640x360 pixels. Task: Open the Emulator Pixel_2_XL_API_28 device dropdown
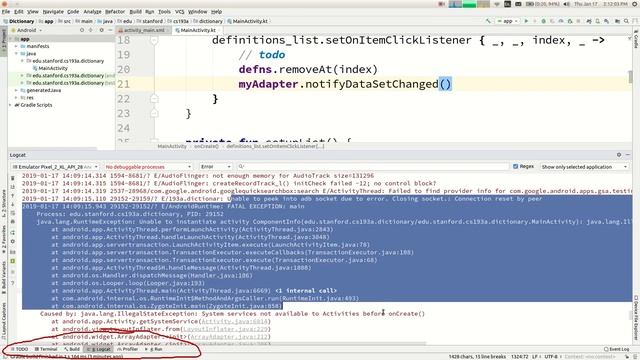click(55, 167)
